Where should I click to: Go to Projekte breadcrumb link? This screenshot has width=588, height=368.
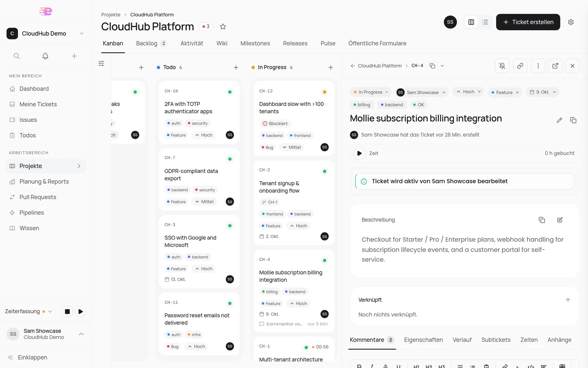[x=111, y=15]
